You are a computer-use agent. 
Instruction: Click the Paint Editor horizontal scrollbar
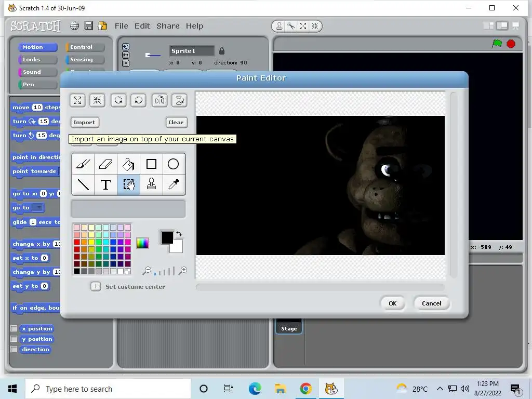(320, 287)
